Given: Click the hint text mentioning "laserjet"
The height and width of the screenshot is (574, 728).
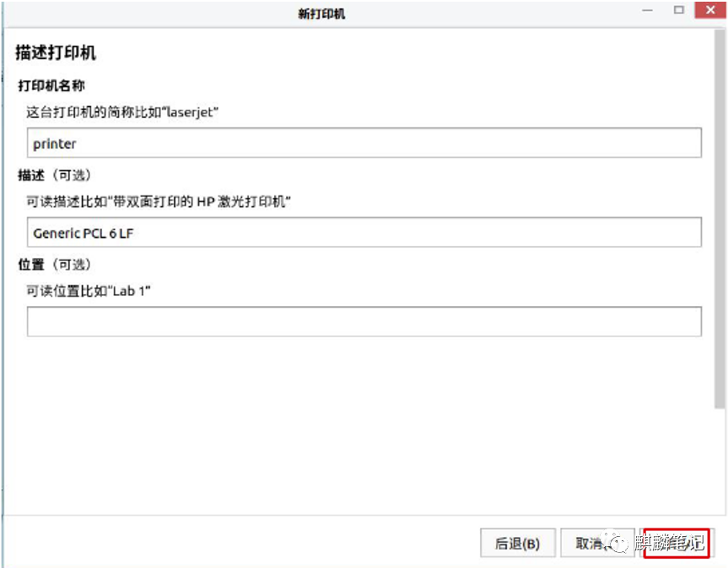Looking at the screenshot, I should [122, 112].
